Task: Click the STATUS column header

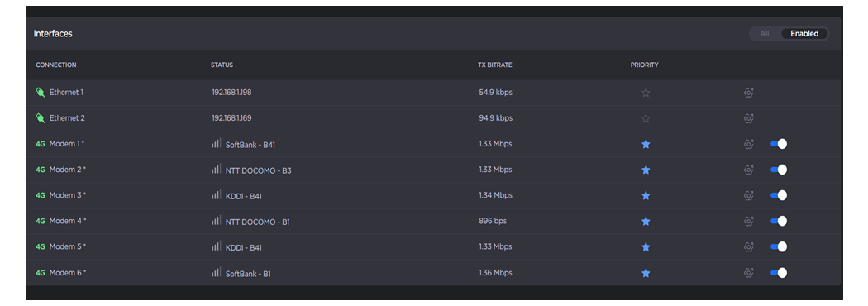Action: [222, 65]
